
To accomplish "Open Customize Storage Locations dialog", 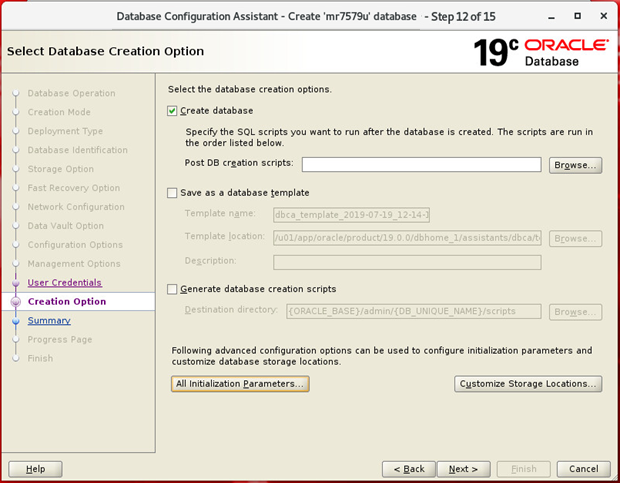I will point(528,384).
